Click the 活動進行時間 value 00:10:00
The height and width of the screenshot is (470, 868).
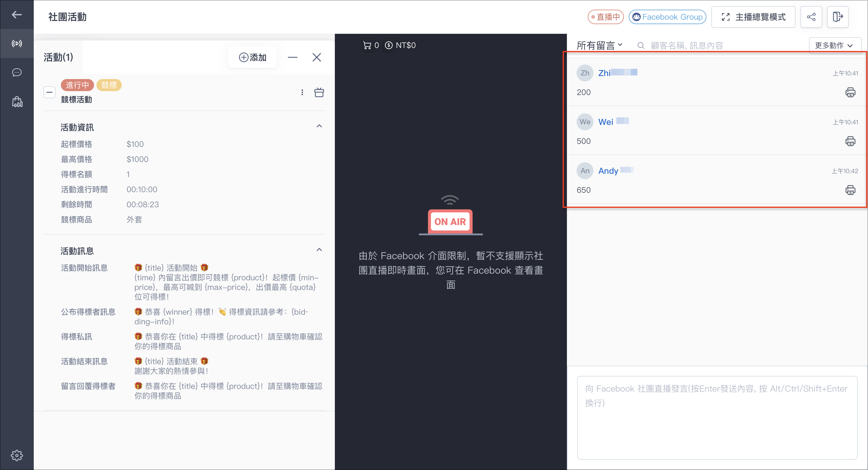(142, 189)
